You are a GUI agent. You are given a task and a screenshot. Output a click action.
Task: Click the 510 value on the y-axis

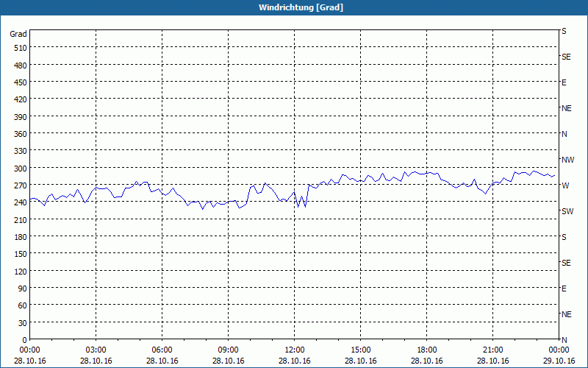click(21, 48)
